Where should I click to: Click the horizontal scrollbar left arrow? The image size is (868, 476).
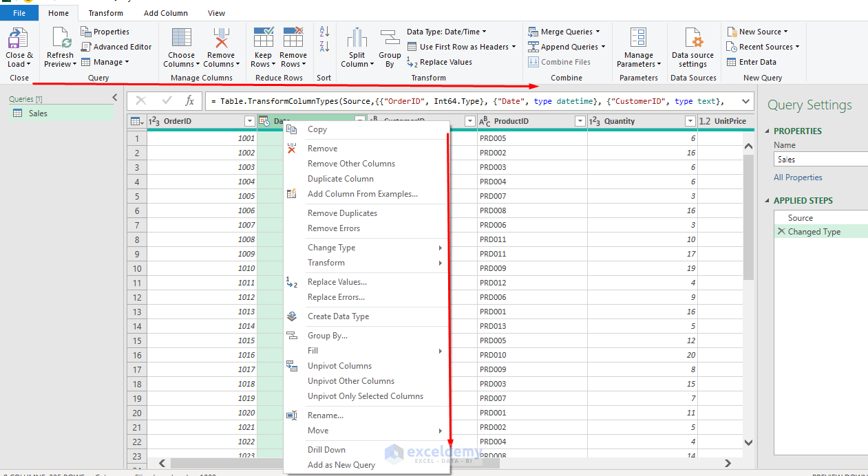pos(162,464)
